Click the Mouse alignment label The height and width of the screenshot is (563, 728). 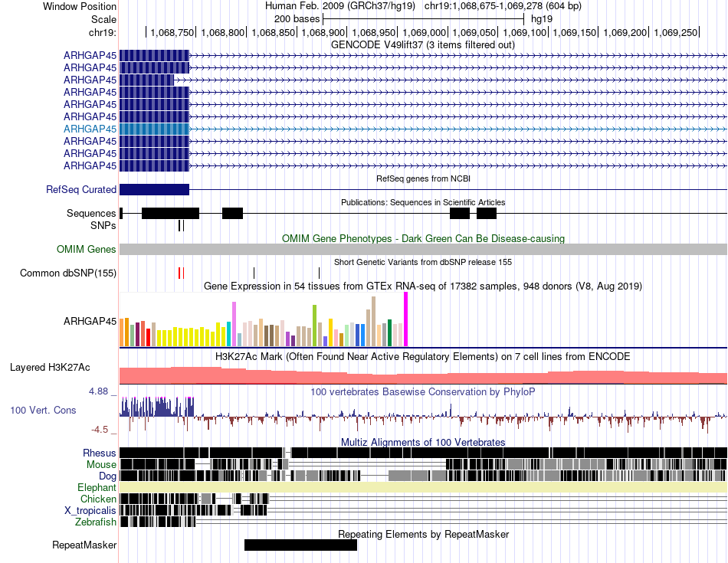pyautogui.click(x=101, y=465)
